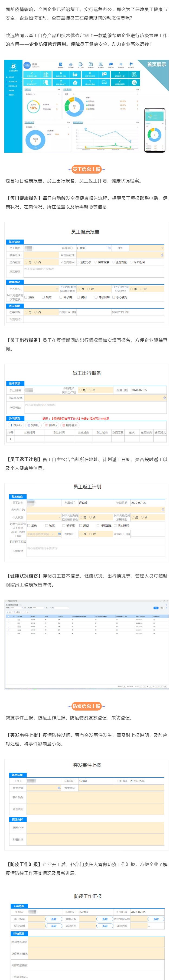Click location pin icon in 当前所在地 field of 员工出行报备
This screenshot has width=173, height=980.
click(164, 398)
